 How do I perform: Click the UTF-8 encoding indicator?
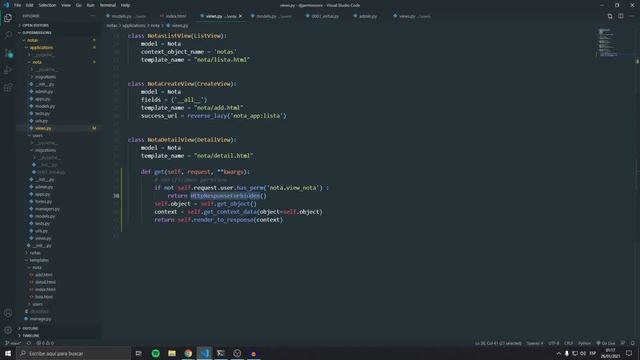tap(553, 343)
